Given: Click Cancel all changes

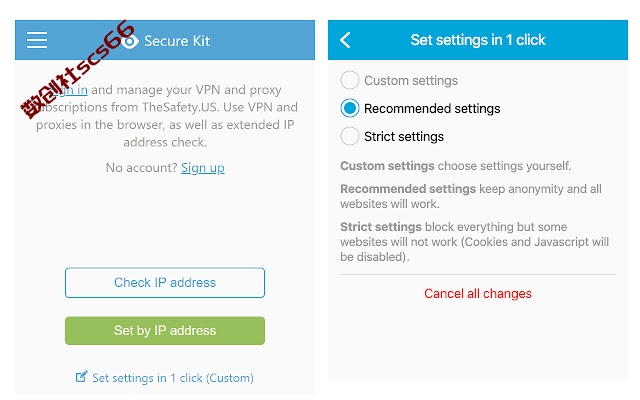Looking at the screenshot, I should 478,293.
